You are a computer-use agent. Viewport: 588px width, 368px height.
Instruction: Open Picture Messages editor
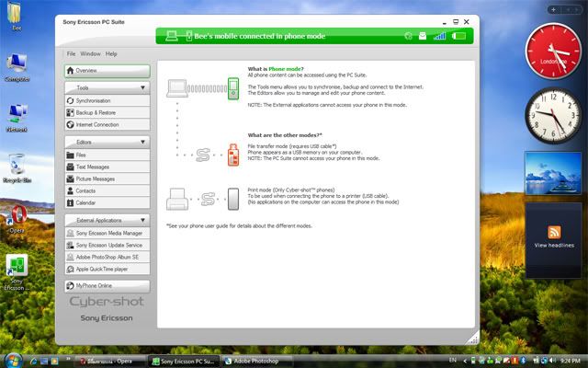coord(107,178)
